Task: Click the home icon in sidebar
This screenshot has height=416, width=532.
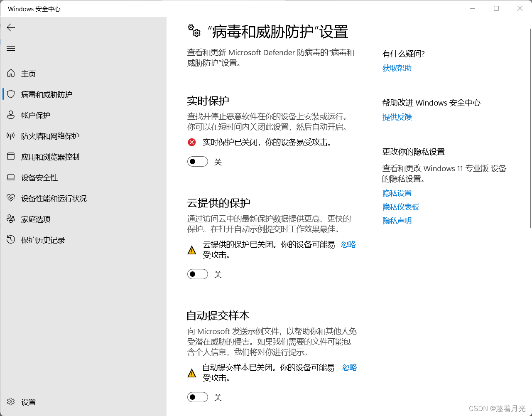Action: pos(11,74)
